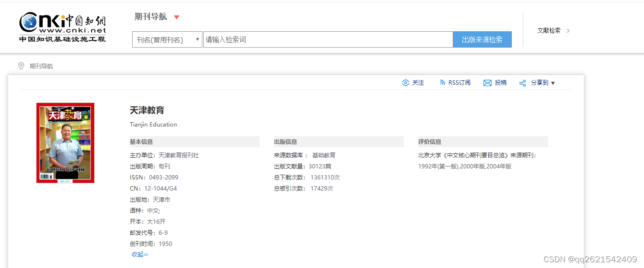Click the 基本信息 section heading
Image resolution: width=644 pixels, height=268 pixels.
point(141,142)
